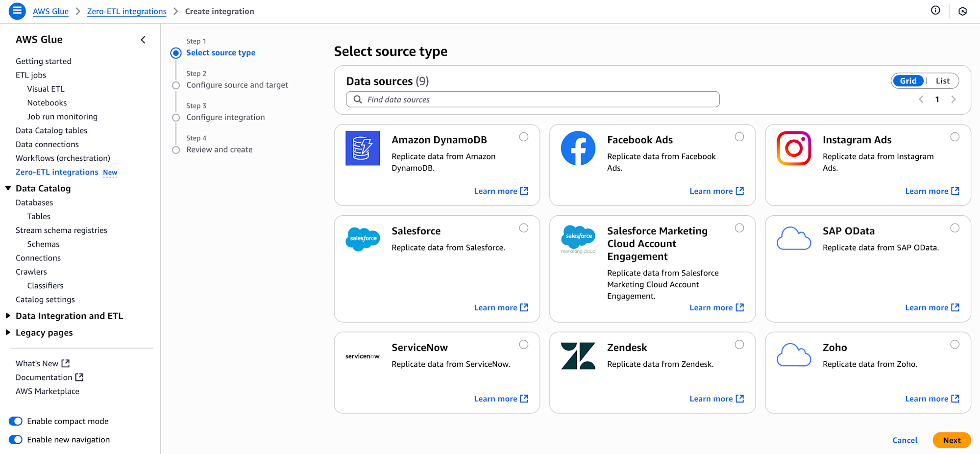The image size is (980, 454).
Task: Open Job run monitoring
Action: click(x=62, y=117)
